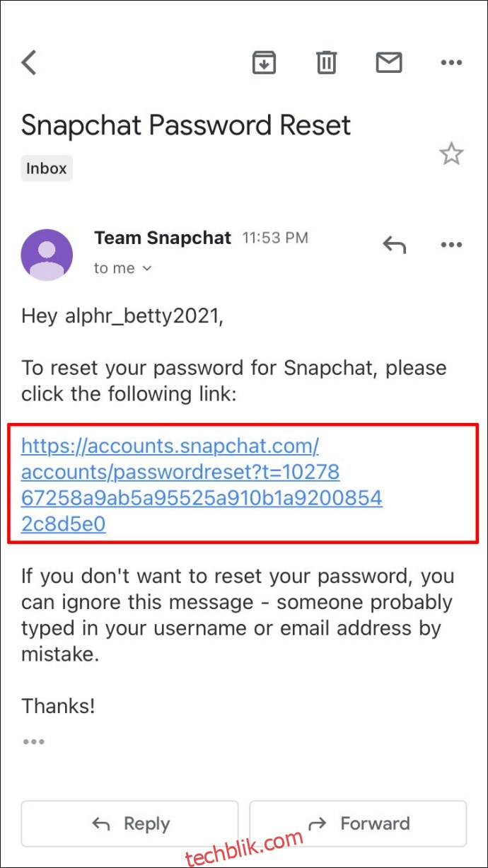Viewport: 488px width, 868px height.
Task: Click the Reply button
Action: [x=129, y=823]
